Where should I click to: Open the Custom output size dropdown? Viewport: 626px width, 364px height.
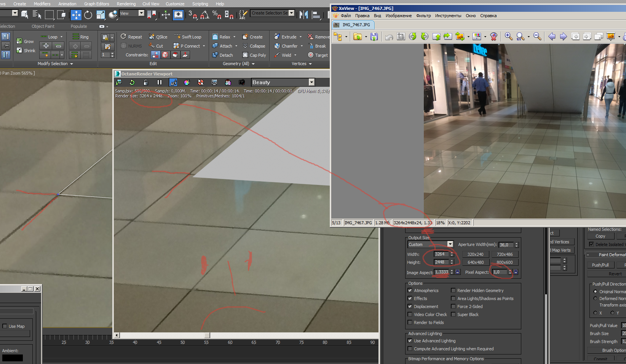tap(450, 244)
